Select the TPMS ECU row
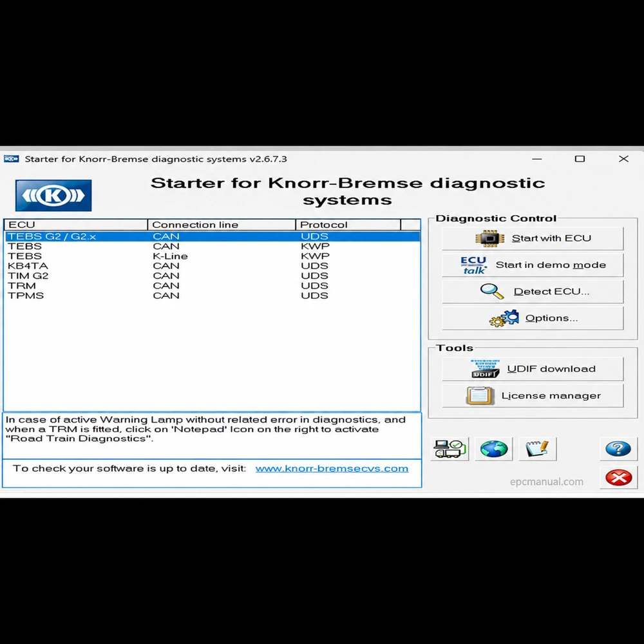 (212, 296)
